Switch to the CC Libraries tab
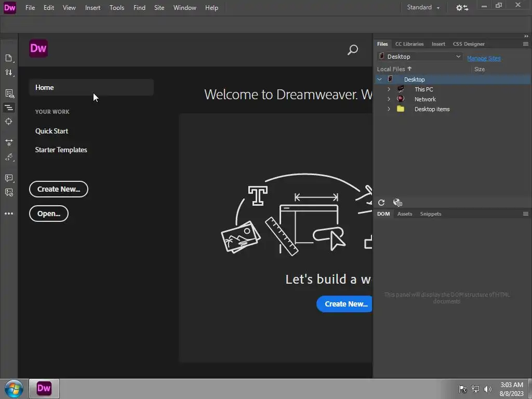 (409, 44)
